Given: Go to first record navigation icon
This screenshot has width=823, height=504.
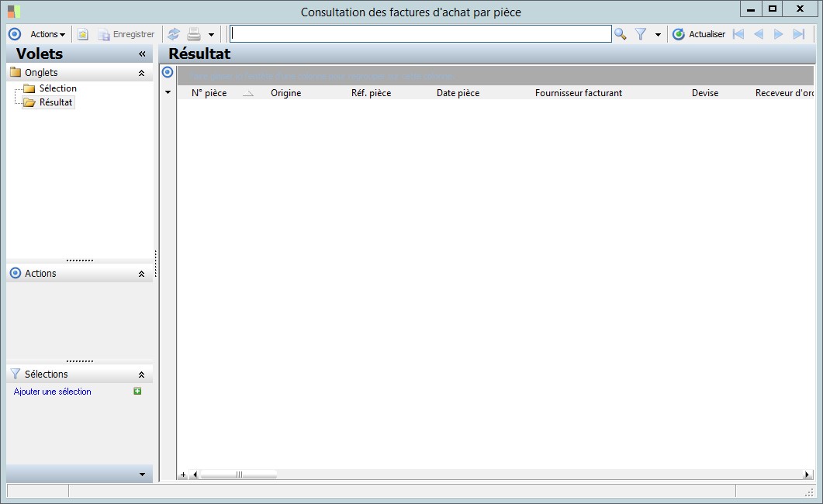Looking at the screenshot, I should [738, 34].
